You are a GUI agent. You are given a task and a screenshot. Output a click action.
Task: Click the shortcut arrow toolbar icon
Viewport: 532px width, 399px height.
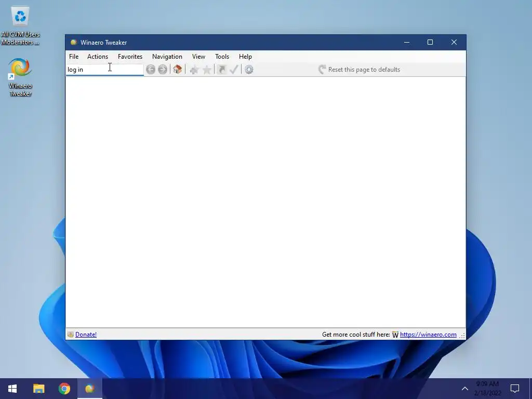pos(221,70)
